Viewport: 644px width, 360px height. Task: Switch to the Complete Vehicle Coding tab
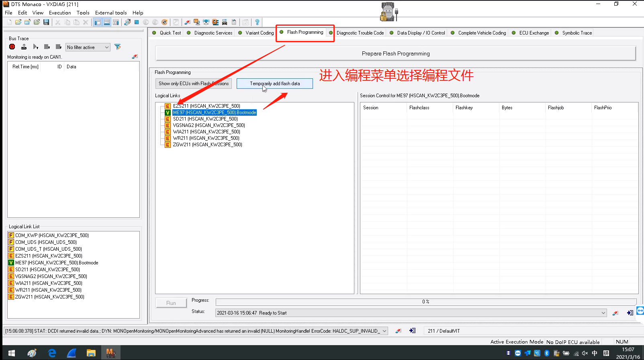coord(478,33)
